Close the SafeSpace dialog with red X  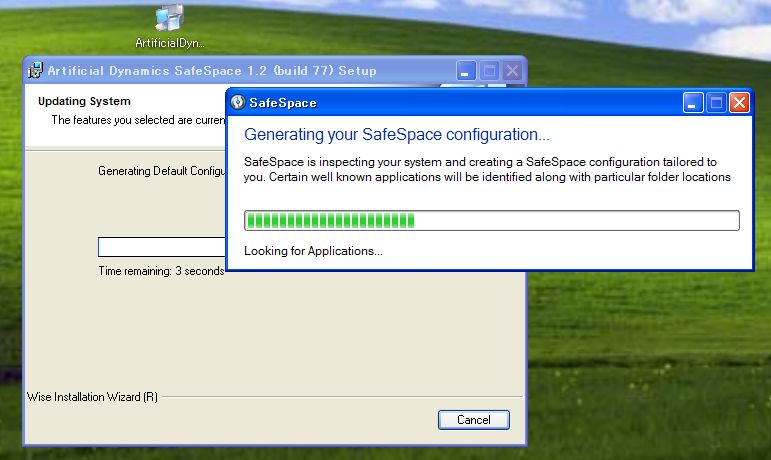(x=739, y=103)
